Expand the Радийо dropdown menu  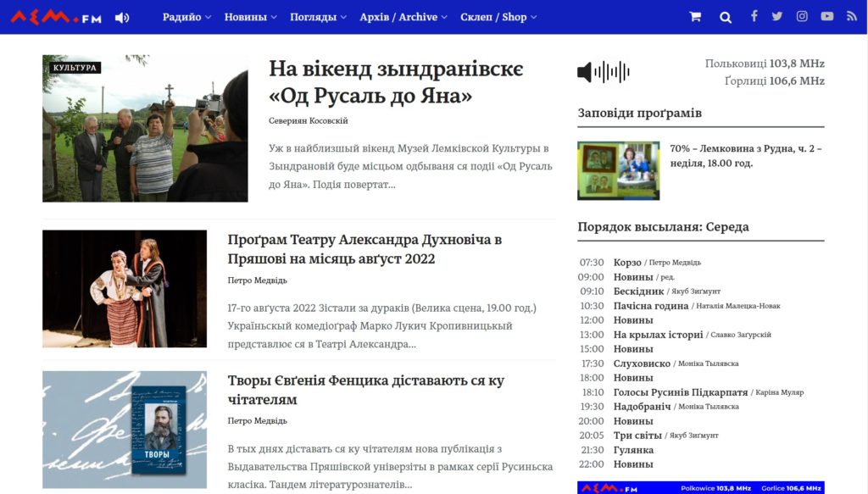tap(186, 17)
